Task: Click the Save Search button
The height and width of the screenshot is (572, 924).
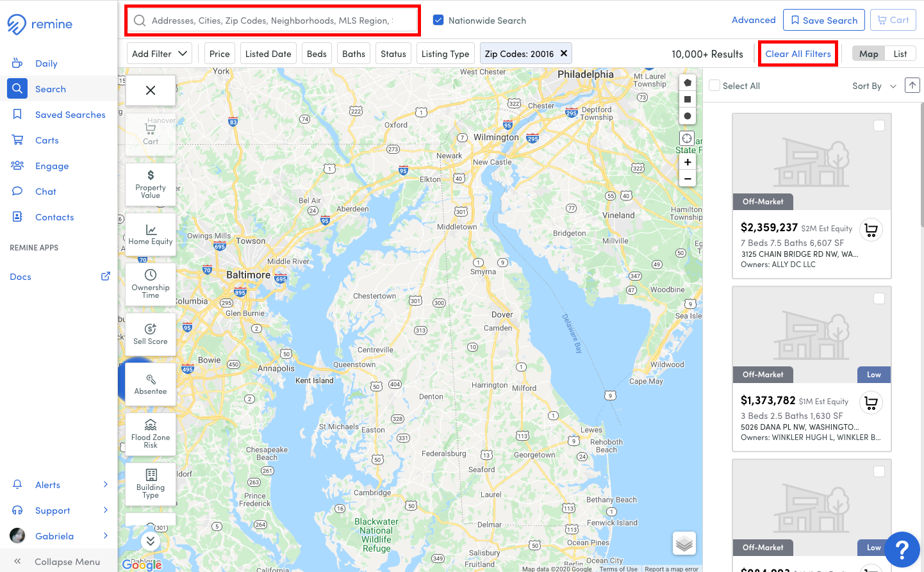Action: (824, 20)
